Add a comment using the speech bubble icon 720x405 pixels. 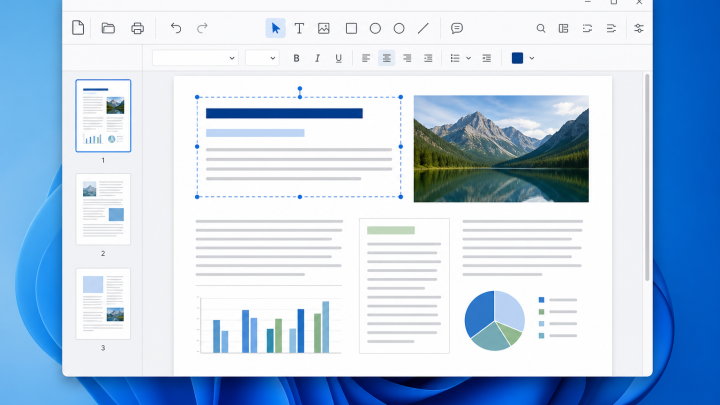point(456,28)
